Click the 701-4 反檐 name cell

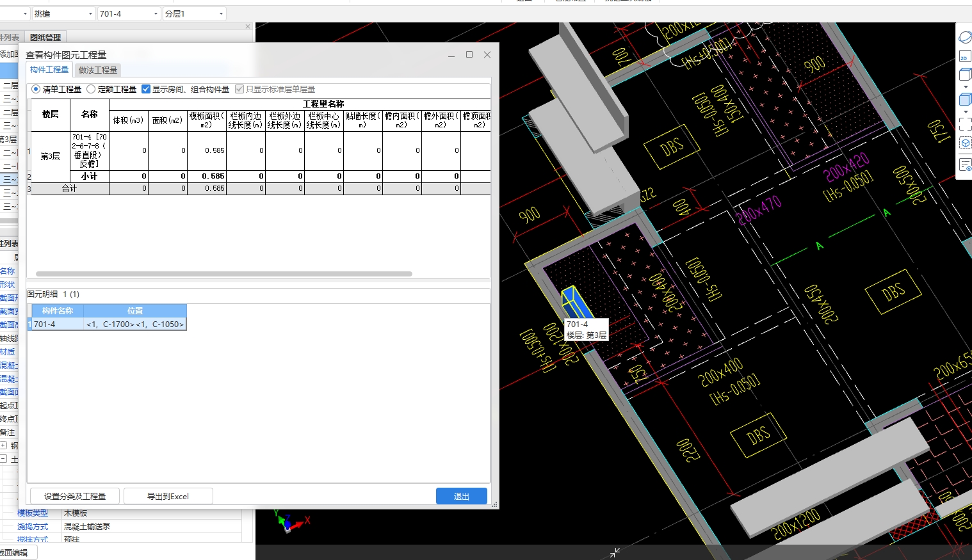(90, 151)
